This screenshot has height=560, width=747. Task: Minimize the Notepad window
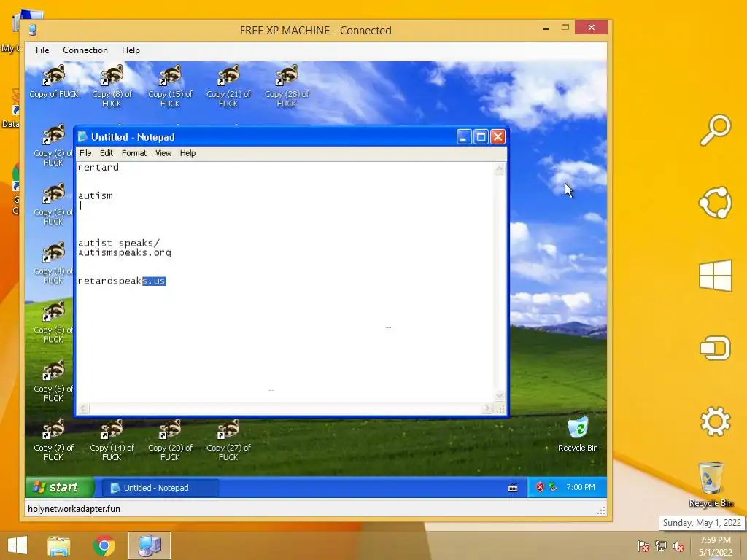(x=463, y=137)
